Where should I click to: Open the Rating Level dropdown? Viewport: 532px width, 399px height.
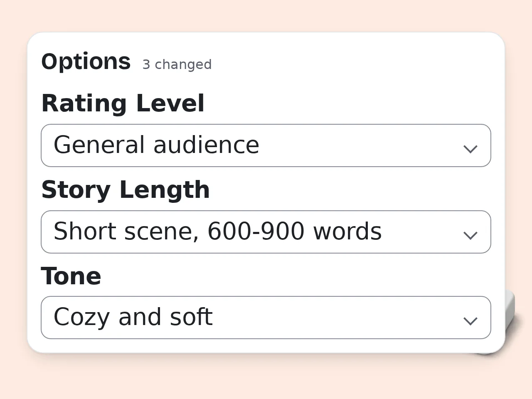tap(266, 145)
